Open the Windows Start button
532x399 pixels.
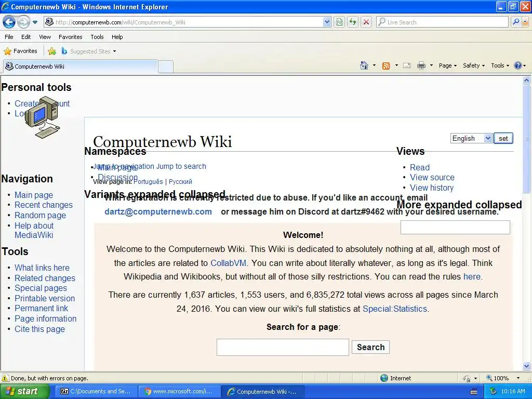pos(24,392)
